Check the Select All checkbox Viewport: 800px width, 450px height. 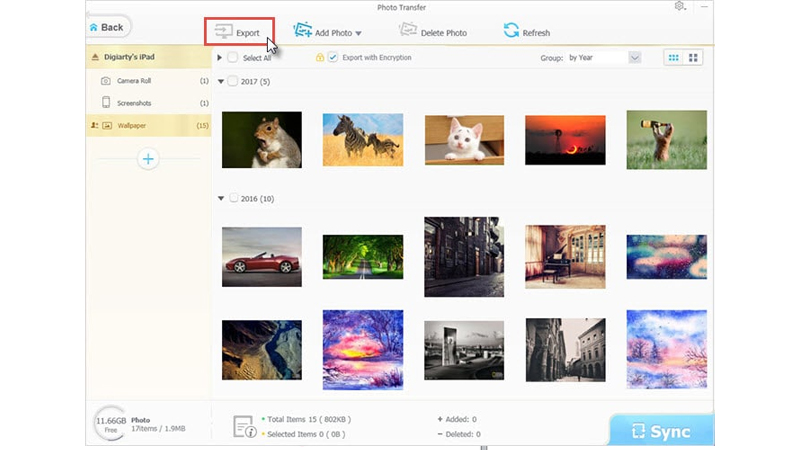tap(233, 58)
